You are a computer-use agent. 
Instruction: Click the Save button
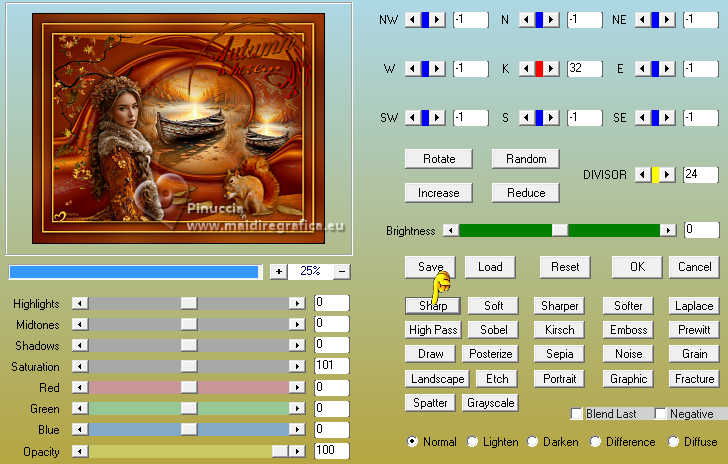coord(430,267)
